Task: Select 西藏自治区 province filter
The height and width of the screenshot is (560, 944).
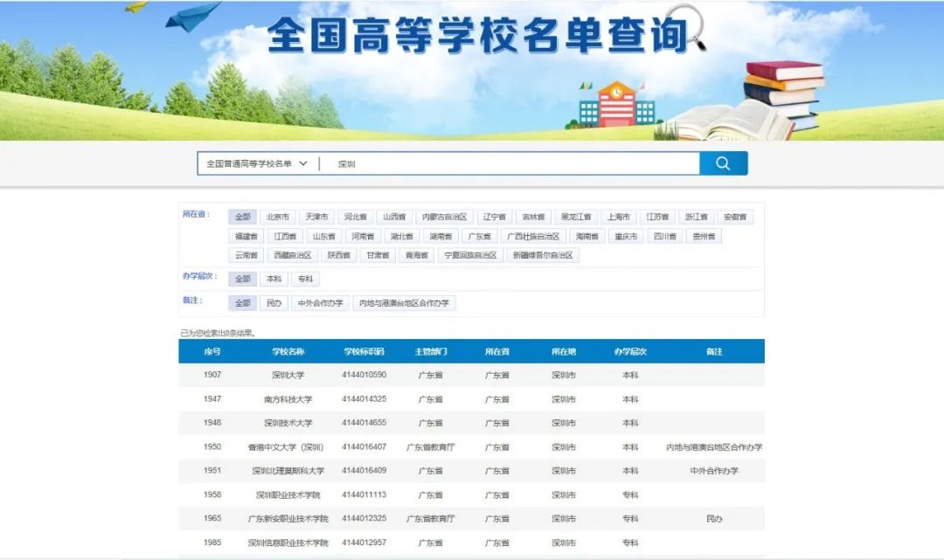Action: point(292,254)
